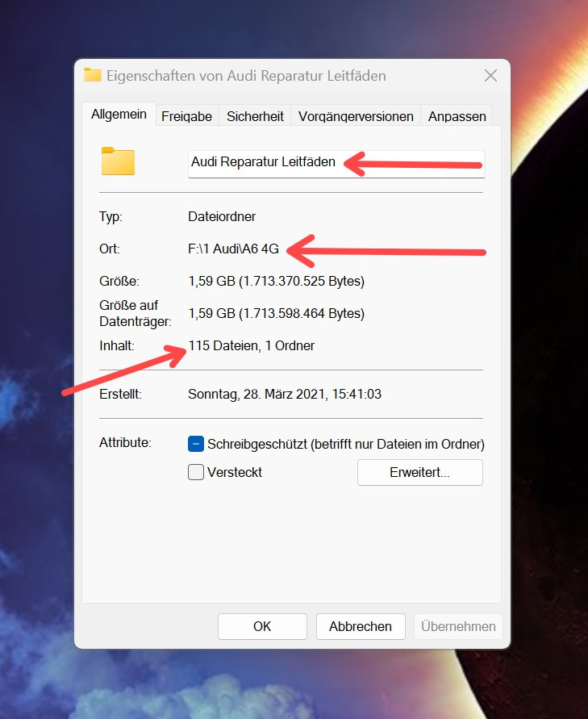This screenshot has height=719, width=588.
Task: Click the Ort: label
Action: 110,249
